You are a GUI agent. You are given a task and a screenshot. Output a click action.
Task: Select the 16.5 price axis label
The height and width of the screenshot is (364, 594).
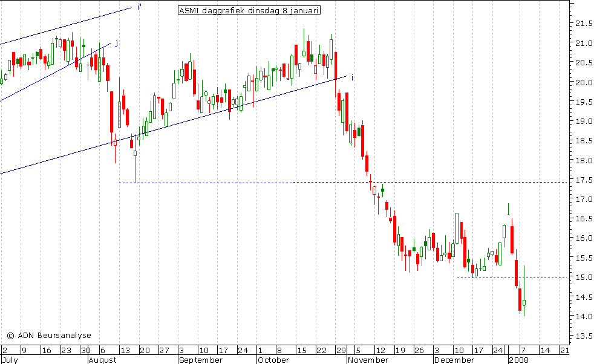click(x=584, y=218)
